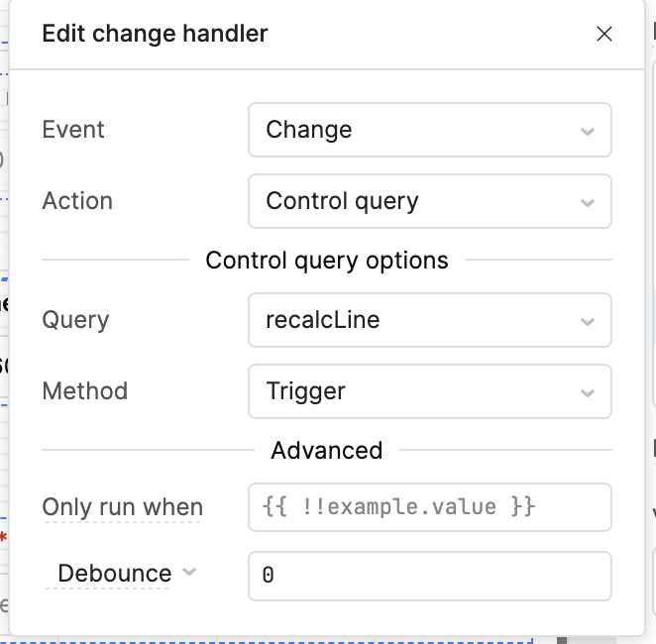The height and width of the screenshot is (644, 656).
Task: Click the Query field label
Action: (75, 320)
